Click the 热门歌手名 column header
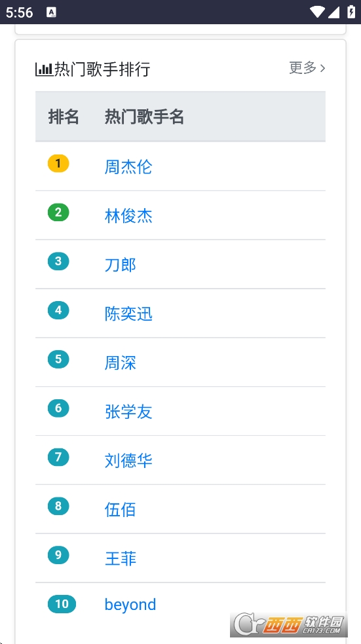 (x=144, y=117)
